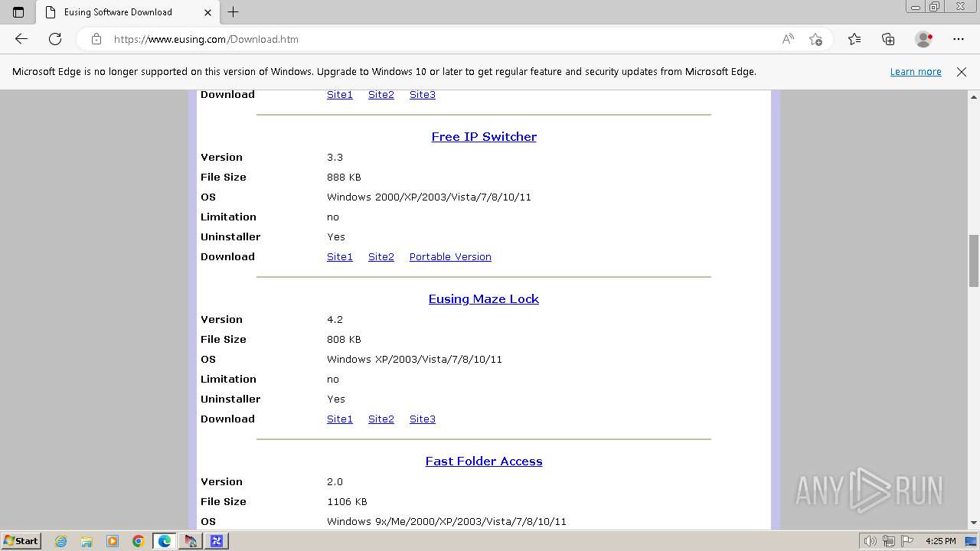The height and width of the screenshot is (551, 980).
Task: Add this page to favorites
Action: [815, 39]
